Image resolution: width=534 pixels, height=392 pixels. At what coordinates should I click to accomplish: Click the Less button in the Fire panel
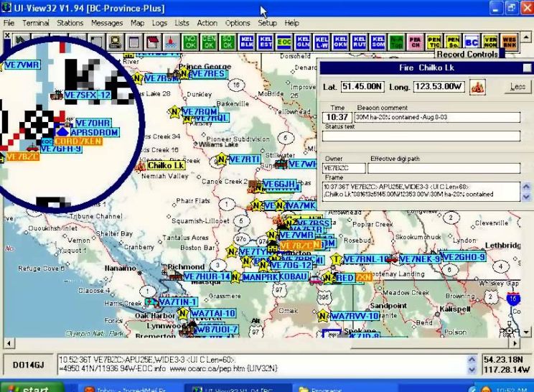(517, 87)
